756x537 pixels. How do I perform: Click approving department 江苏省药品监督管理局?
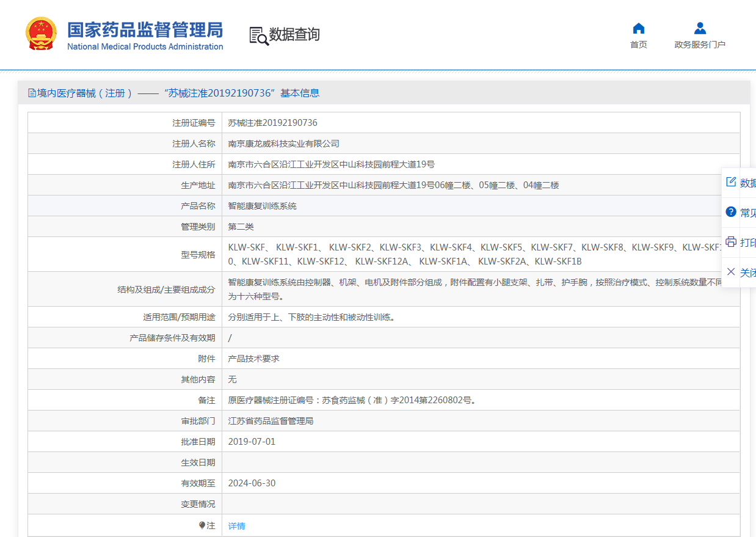(x=271, y=421)
